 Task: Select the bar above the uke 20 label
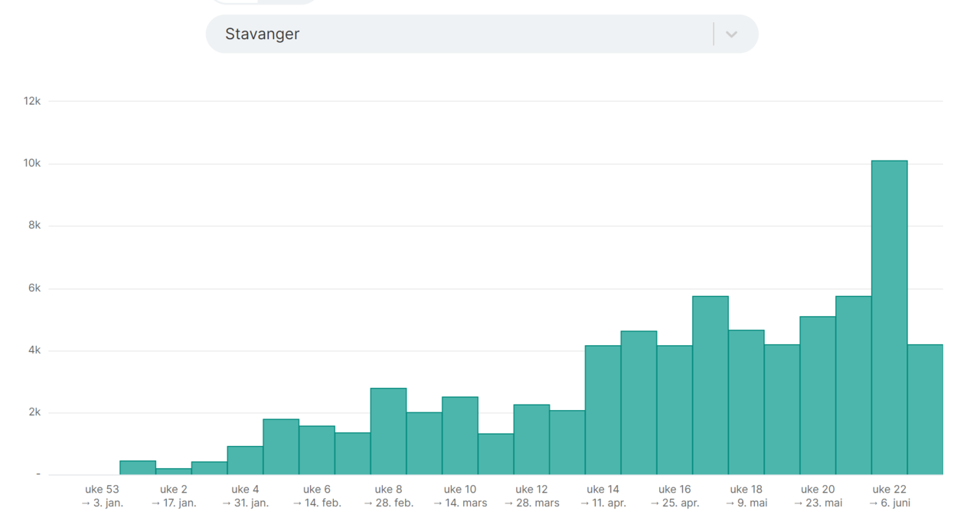click(818, 396)
